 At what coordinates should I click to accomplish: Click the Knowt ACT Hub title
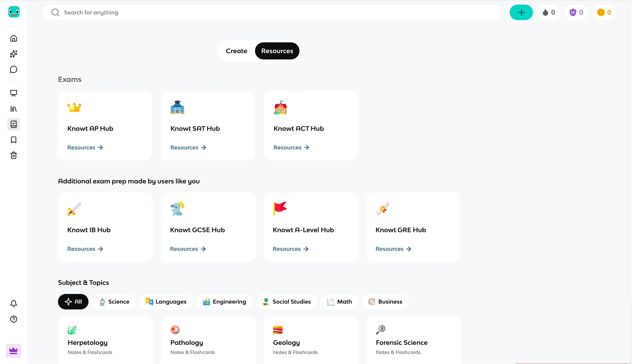[x=299, y=128]
